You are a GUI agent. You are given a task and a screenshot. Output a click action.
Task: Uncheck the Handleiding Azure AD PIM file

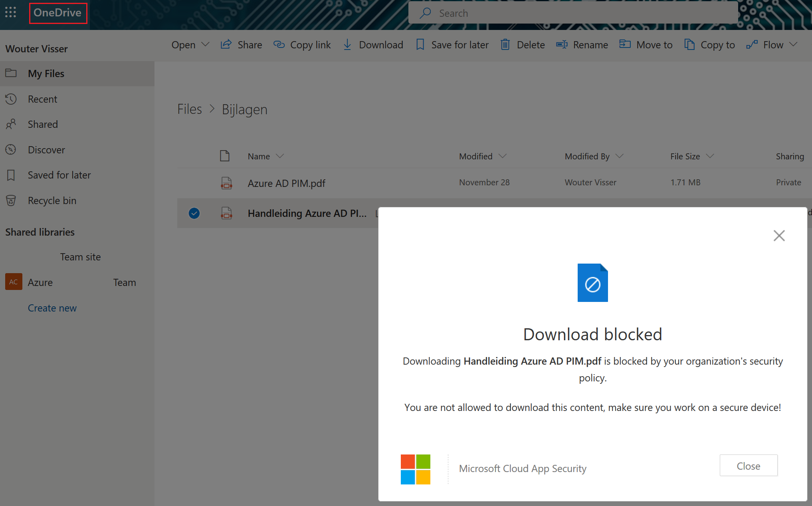[194, 213]
